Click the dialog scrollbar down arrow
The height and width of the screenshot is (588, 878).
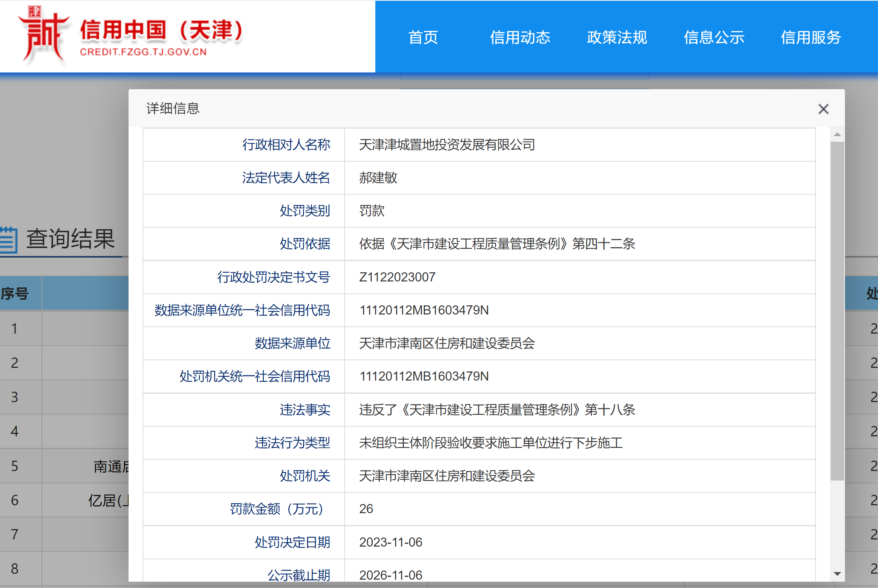pyautogui.click(x=837, y=574)
